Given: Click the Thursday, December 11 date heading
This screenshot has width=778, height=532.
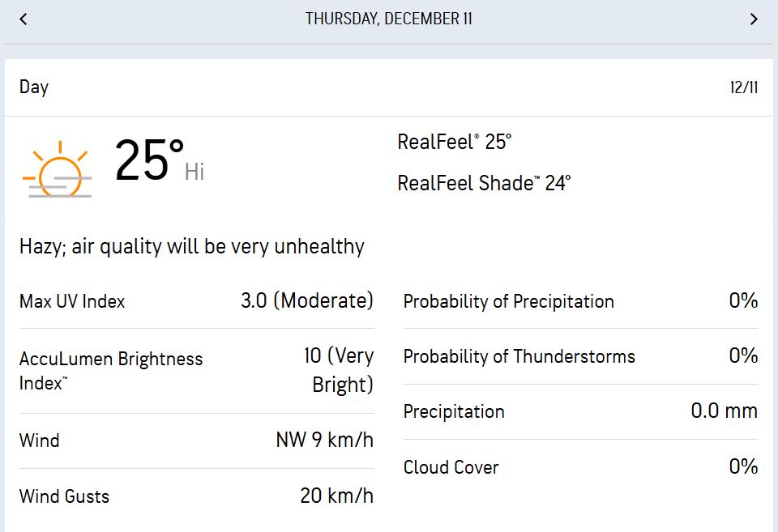Looking at the screenshot, I should click(x=388, y=19).
